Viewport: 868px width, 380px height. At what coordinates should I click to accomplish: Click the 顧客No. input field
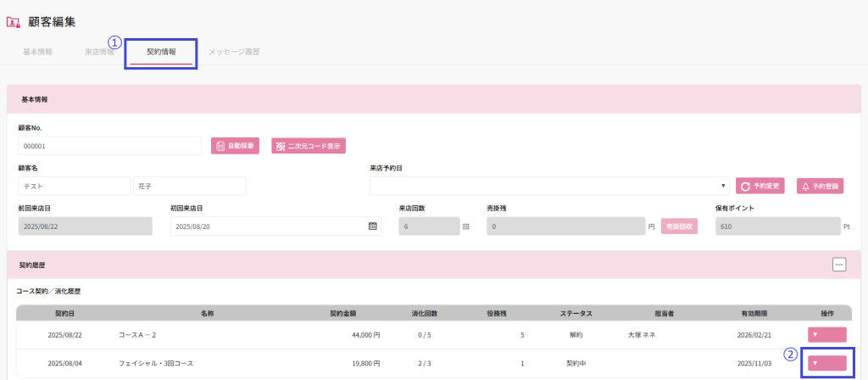click(x=108, y=146)
